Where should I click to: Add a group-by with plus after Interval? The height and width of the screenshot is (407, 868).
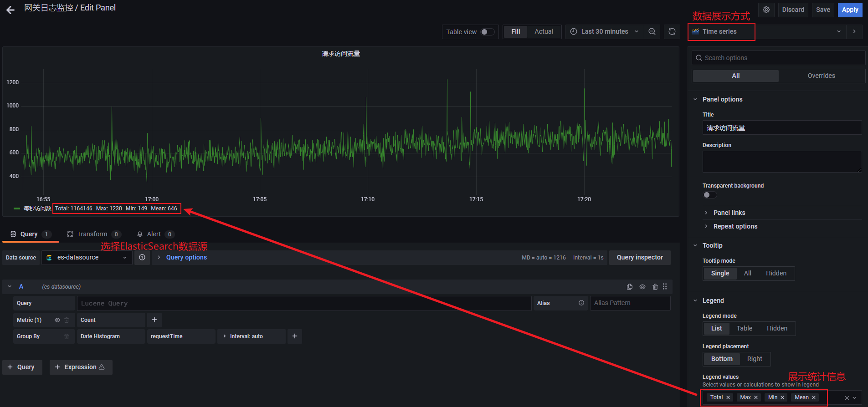295,336
